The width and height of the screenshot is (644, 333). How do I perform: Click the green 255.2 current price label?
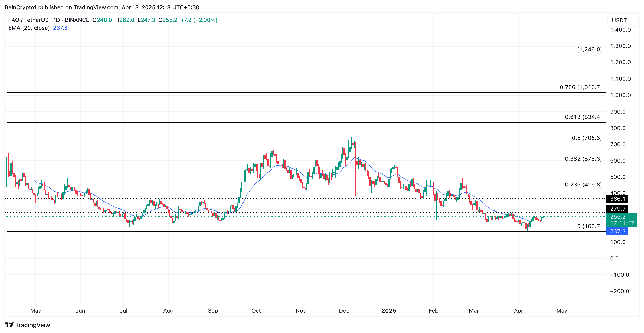(618, 216)
